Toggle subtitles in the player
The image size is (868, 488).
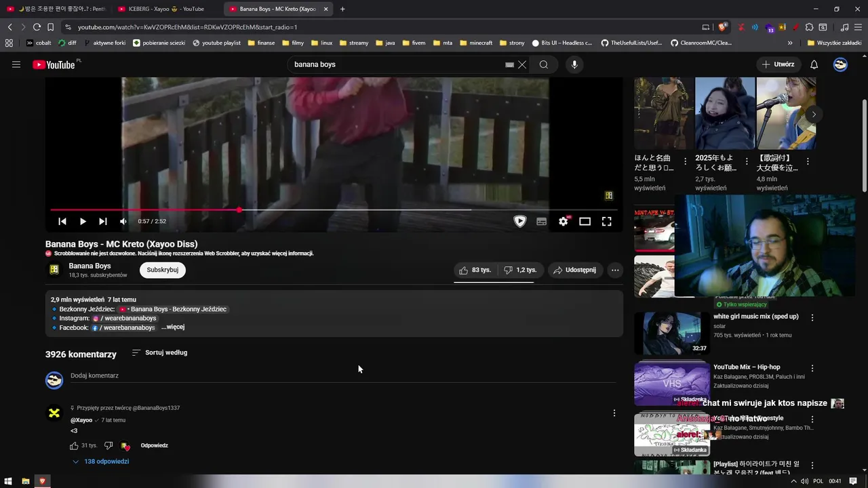542,221
